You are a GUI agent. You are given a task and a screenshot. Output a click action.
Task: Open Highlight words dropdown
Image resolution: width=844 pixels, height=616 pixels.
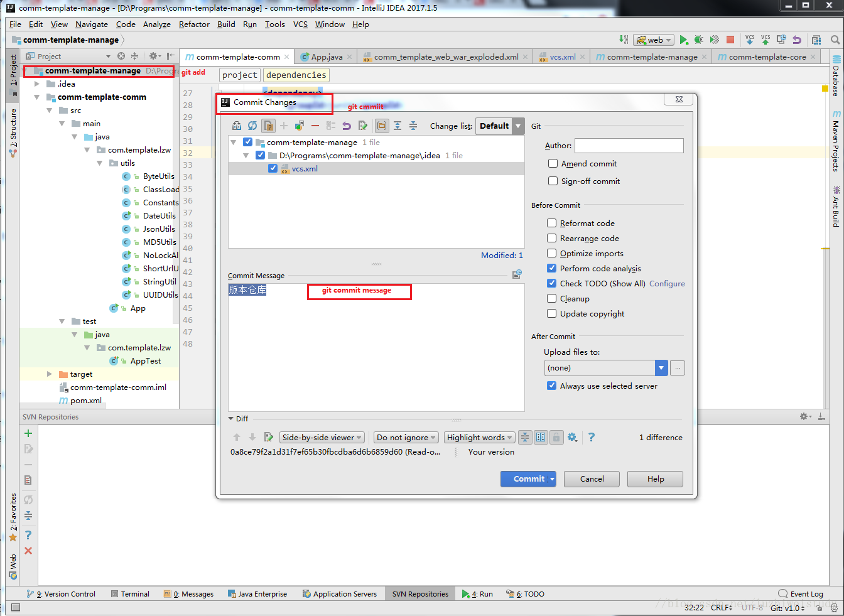480,438
